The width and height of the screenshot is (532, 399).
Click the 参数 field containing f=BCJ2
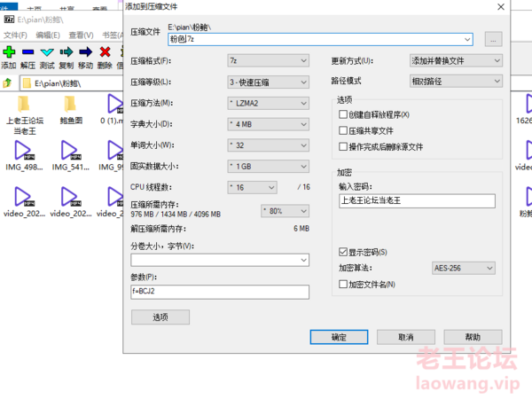[x=220, y=292]
